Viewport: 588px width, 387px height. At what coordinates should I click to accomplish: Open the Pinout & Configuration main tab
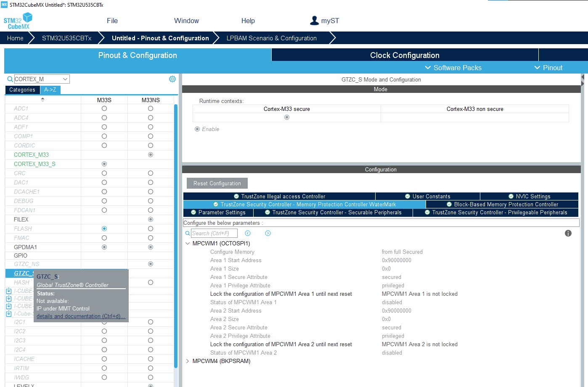click(x=138, y=55)
